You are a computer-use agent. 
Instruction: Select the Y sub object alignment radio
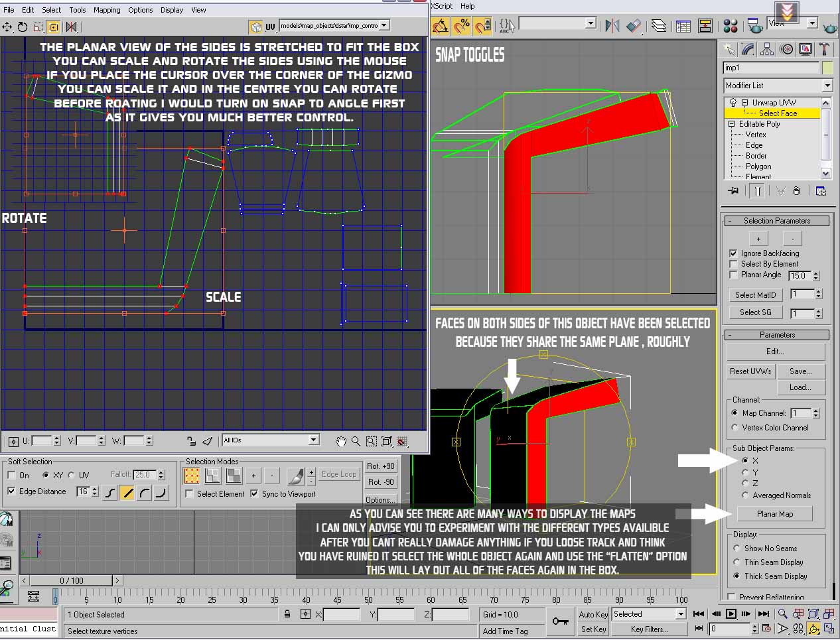pos(745,472)
